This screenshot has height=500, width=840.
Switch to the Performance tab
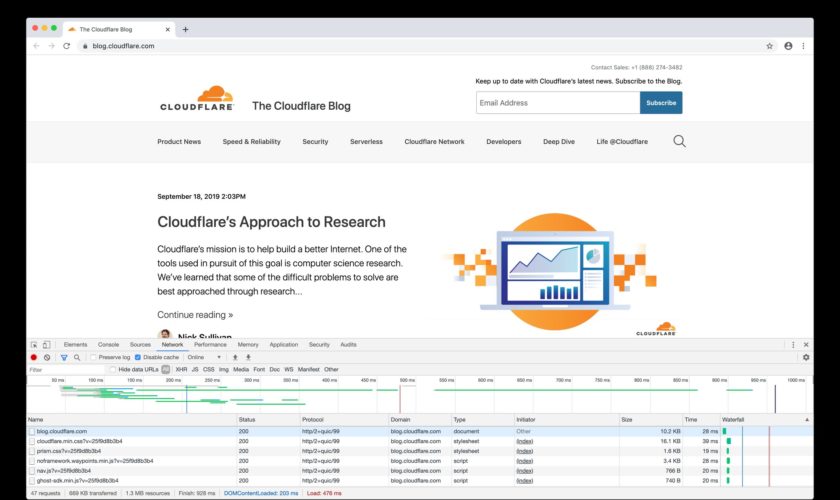(210, 344)
